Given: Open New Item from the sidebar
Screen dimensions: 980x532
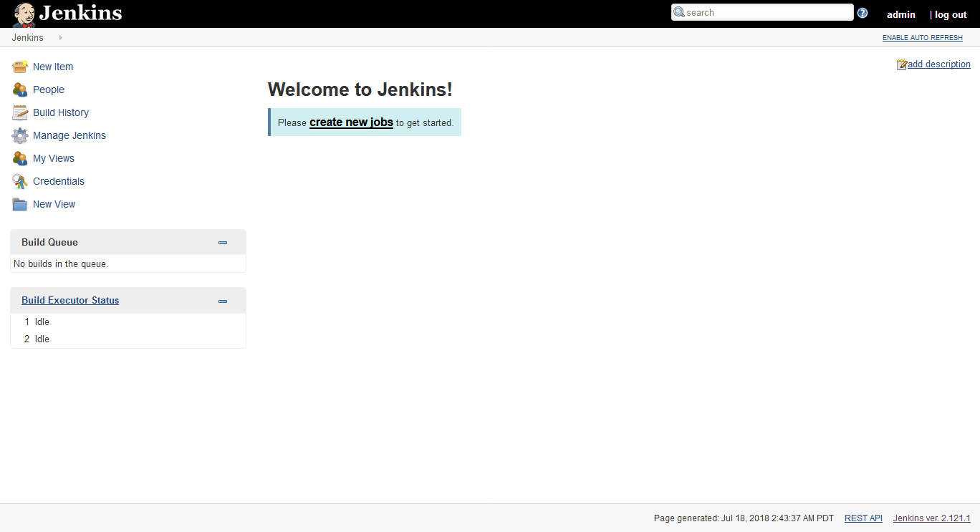Looking at the screenshot, I should pyautogui.click(x=53, y=67).
